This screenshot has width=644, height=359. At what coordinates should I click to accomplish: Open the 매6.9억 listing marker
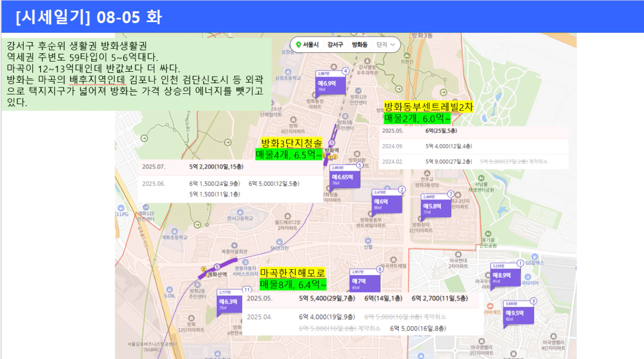point(330,83)
